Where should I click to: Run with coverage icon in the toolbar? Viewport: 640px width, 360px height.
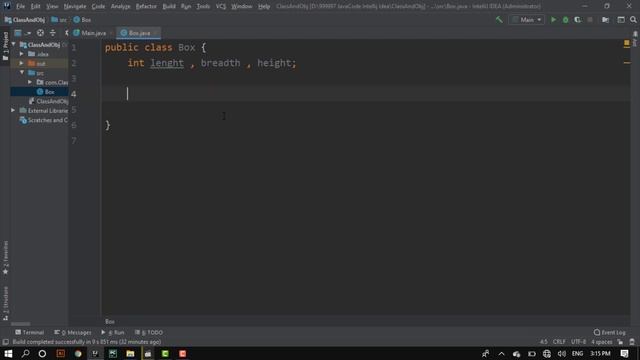578,20
